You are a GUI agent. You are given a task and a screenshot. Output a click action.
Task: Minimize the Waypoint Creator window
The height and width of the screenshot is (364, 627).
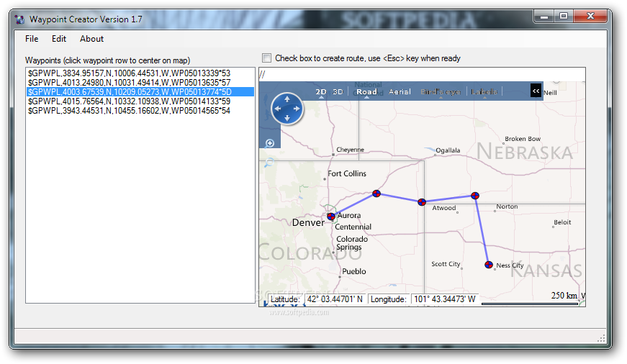pos(543,17)
